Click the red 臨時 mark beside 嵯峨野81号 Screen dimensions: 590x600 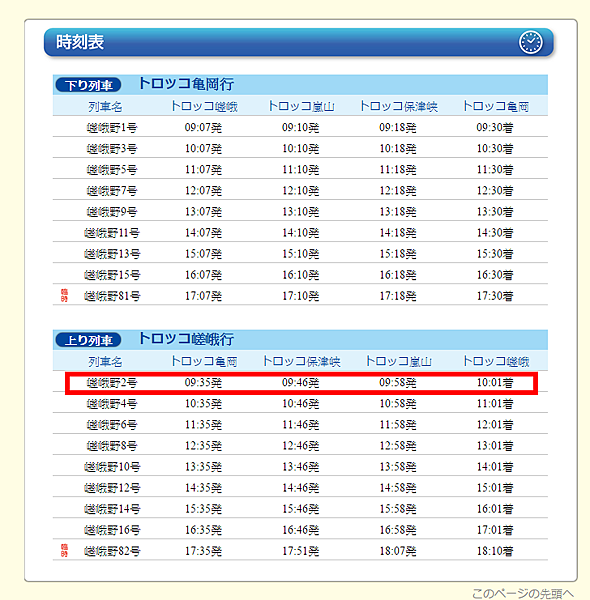point(64,295)
